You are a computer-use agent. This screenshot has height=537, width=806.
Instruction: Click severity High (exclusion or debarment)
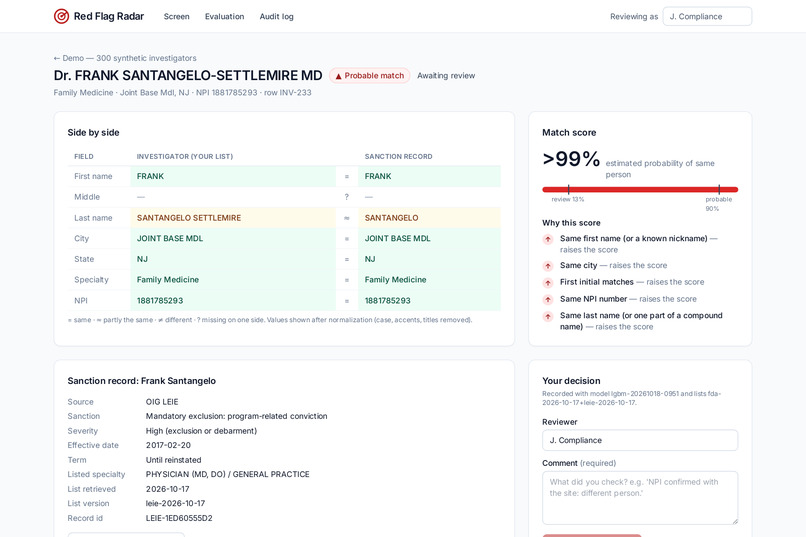(201, 431)
